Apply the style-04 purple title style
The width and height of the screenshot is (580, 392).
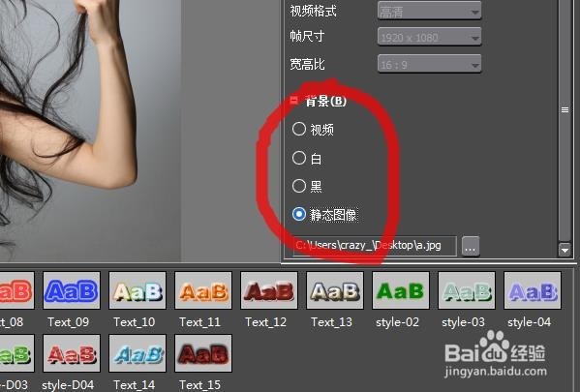pyautogui.click(x=533, y=290)
